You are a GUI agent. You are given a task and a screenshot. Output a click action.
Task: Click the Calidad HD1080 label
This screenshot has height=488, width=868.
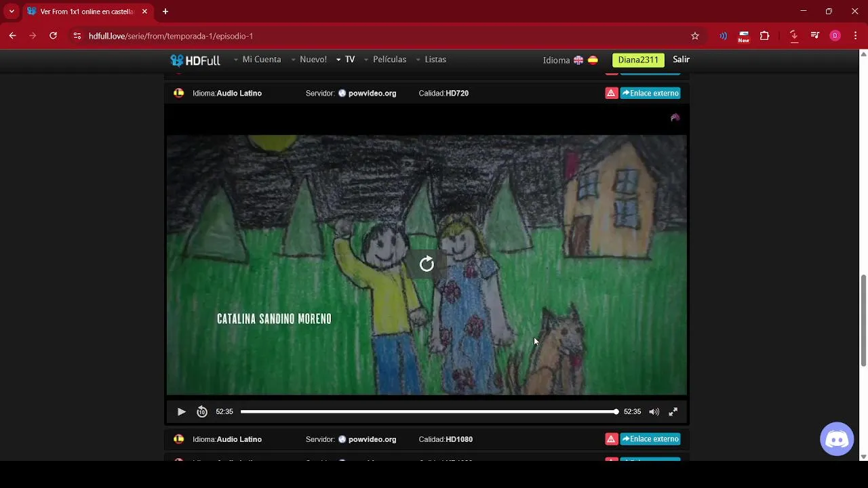(446, 439)
